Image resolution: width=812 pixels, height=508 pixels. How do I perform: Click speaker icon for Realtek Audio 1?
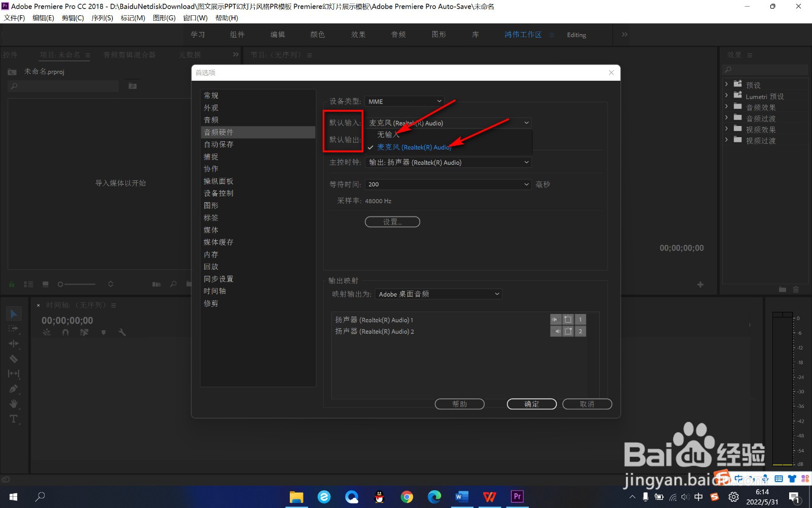[555, 320]
